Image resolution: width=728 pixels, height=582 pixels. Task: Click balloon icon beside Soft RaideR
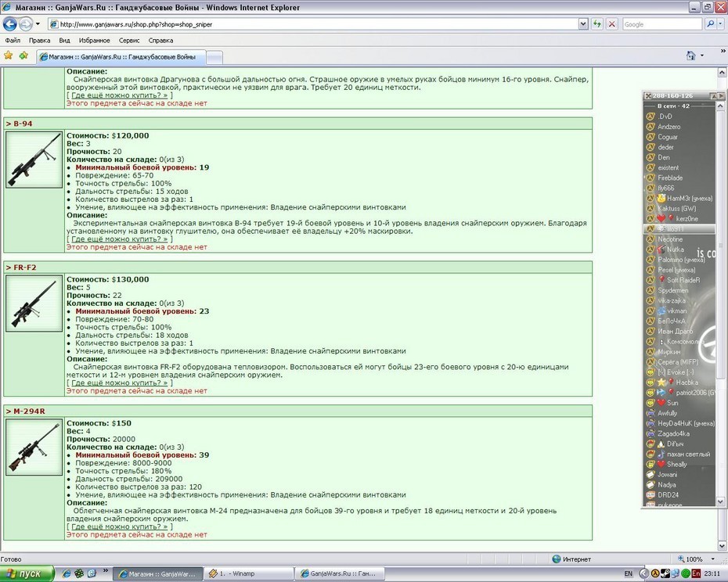[661, 280]
